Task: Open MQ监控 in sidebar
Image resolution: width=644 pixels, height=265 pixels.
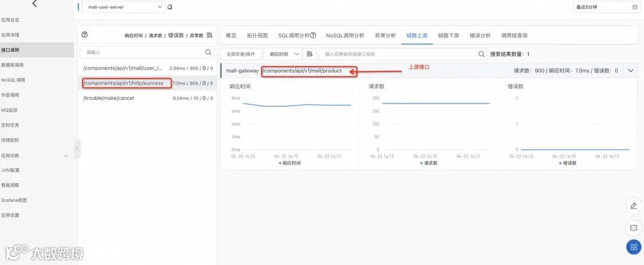Action: coord(10,110)
